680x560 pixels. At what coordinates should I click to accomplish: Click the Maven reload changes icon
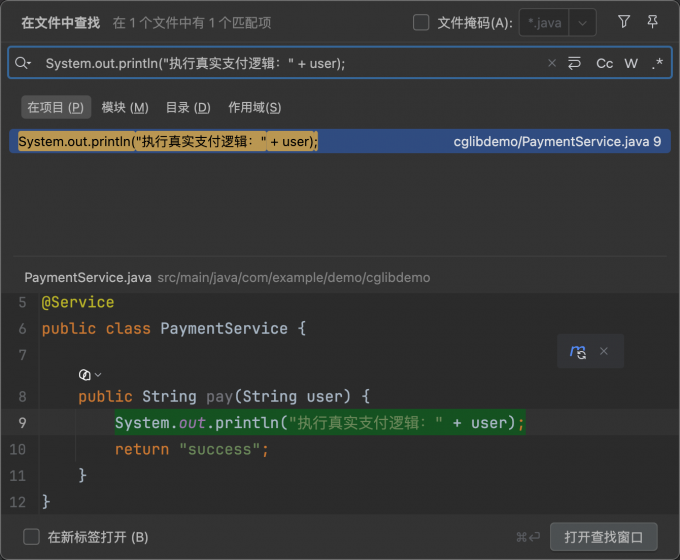[578, 351]
